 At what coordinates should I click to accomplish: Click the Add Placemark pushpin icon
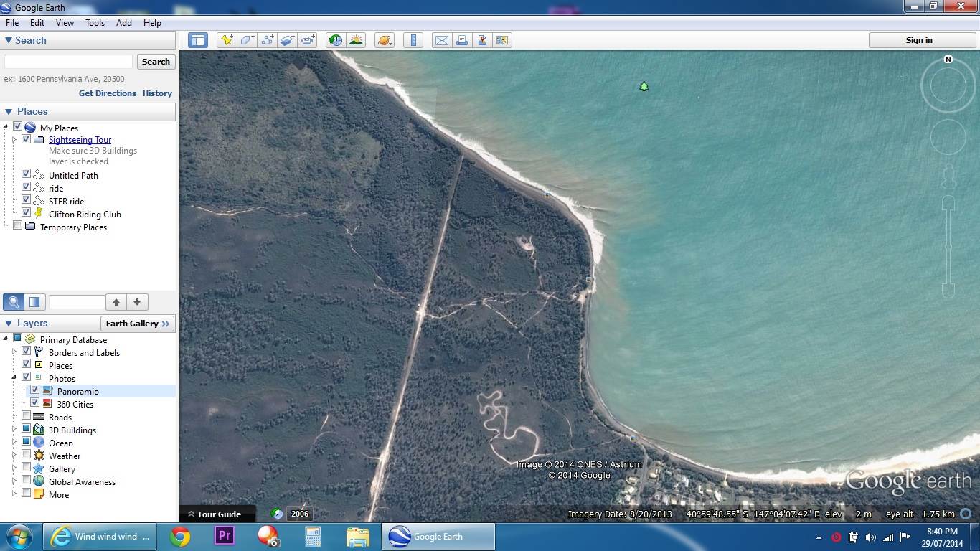click(x=227, y=40)
